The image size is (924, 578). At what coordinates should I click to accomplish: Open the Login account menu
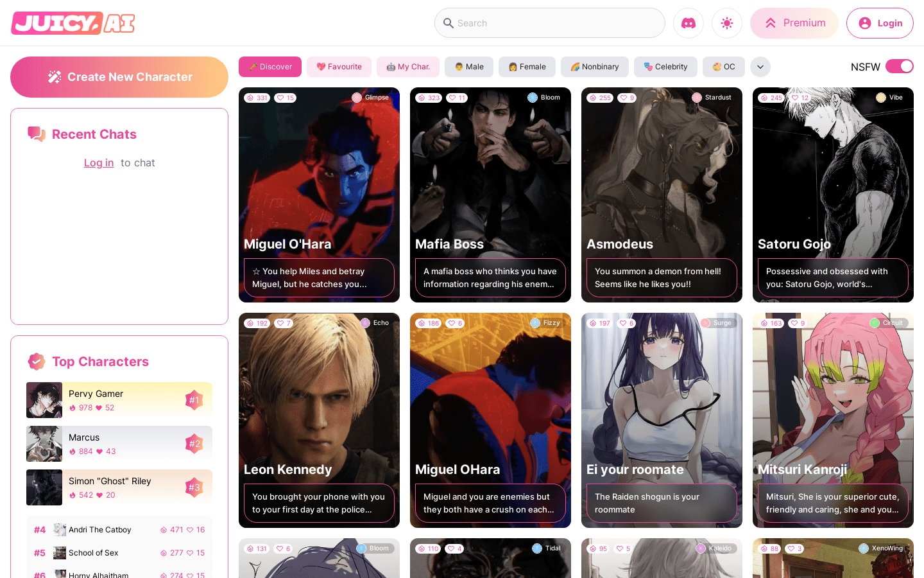click(x=880, y=23)
